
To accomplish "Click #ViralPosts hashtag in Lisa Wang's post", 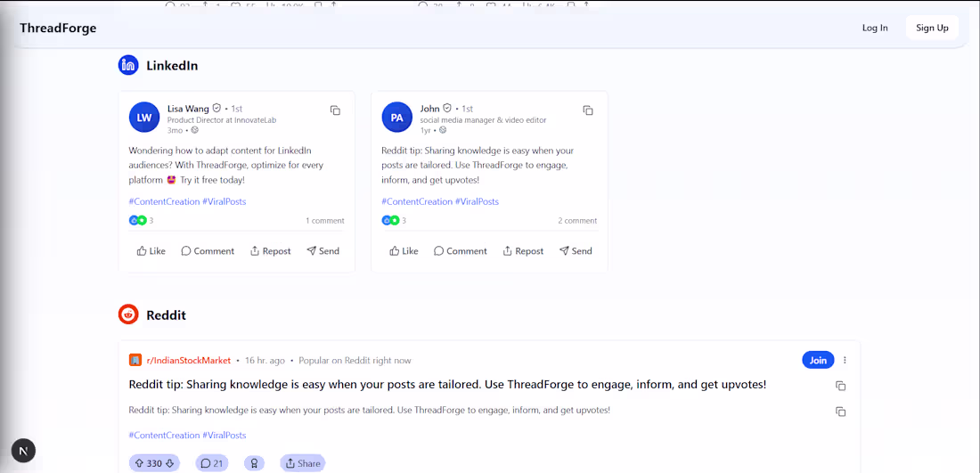I will pyautogui.click(x=224, y=202).
